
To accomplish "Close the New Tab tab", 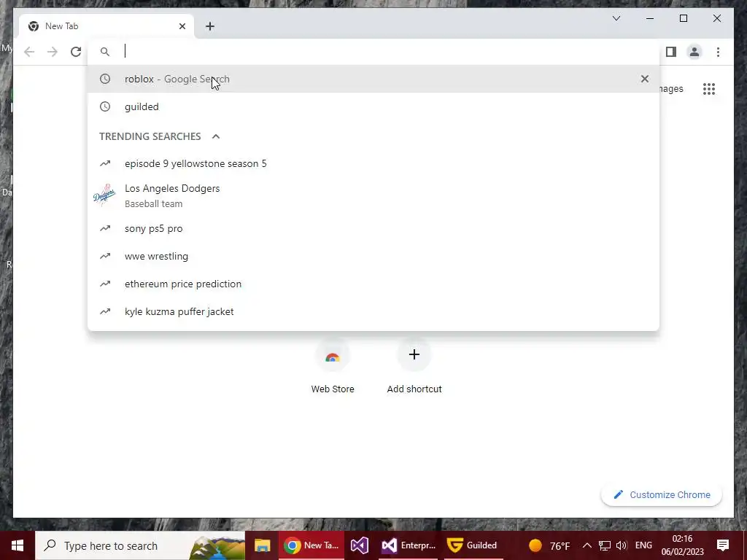I will 182,26.
